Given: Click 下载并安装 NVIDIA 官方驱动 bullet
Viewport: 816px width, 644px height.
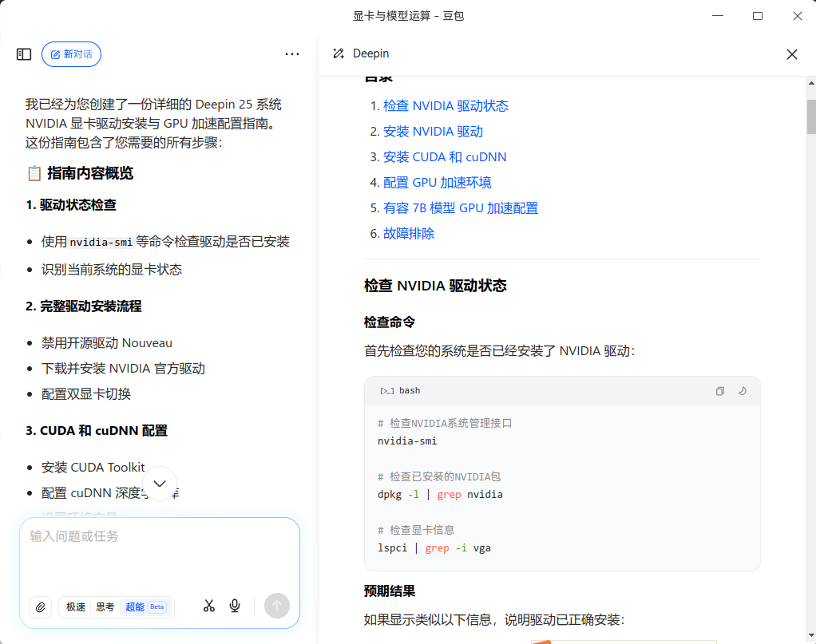Looking at the screenshot, I should tap(123, 369).
